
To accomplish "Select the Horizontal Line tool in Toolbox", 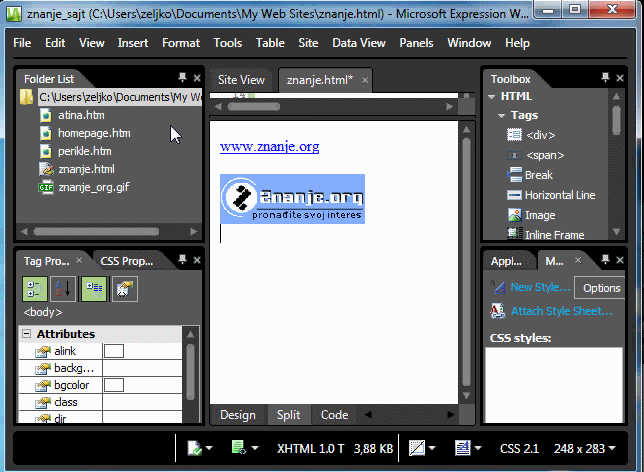I will pyautogui.click(x=558, y=195).
